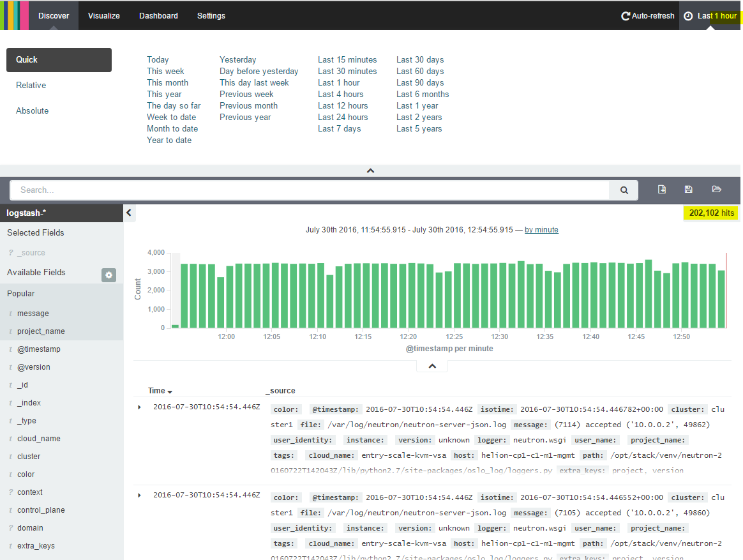Viewport: 743px width, 560px height.
Task: Click the date range text above the histogram
Action: point(409,230)
